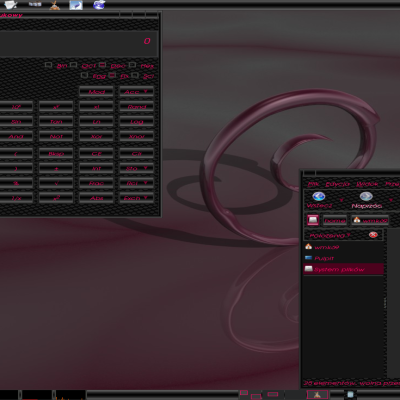Click the blue Wstecz back arrow icon
This screenshot has height=400, width=400.
(319, 196)
